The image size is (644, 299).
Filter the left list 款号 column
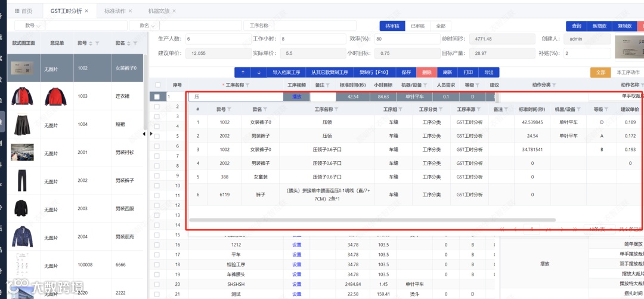point(97,43)
